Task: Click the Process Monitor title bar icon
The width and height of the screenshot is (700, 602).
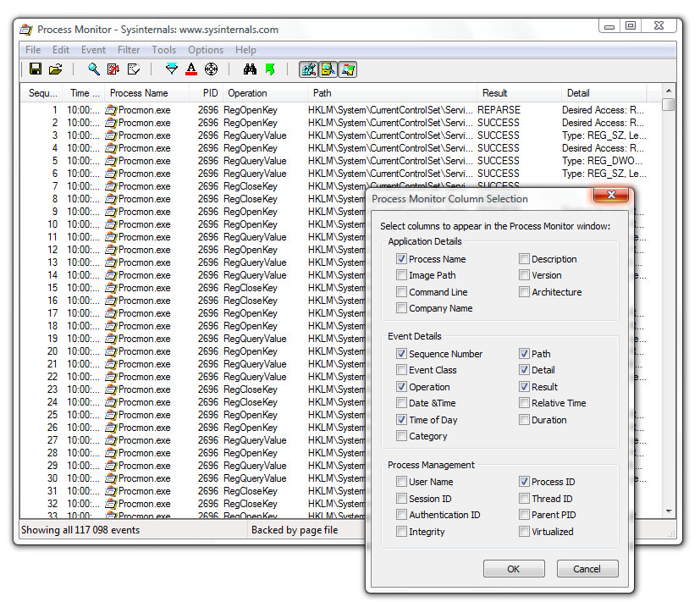Action: [x=26, y=30]
